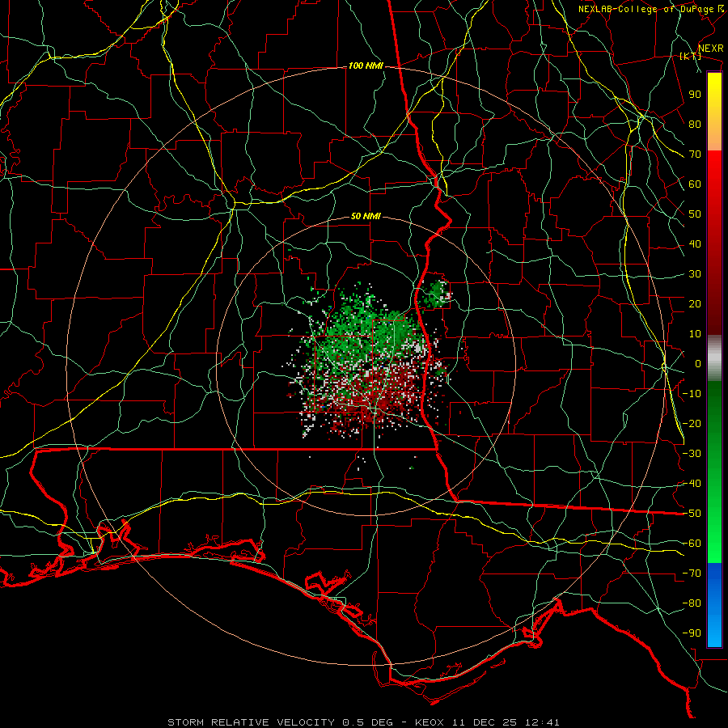Click the -90 value on velocity scale
Viewport: 728px width, 728px height.
coord(692,633)
